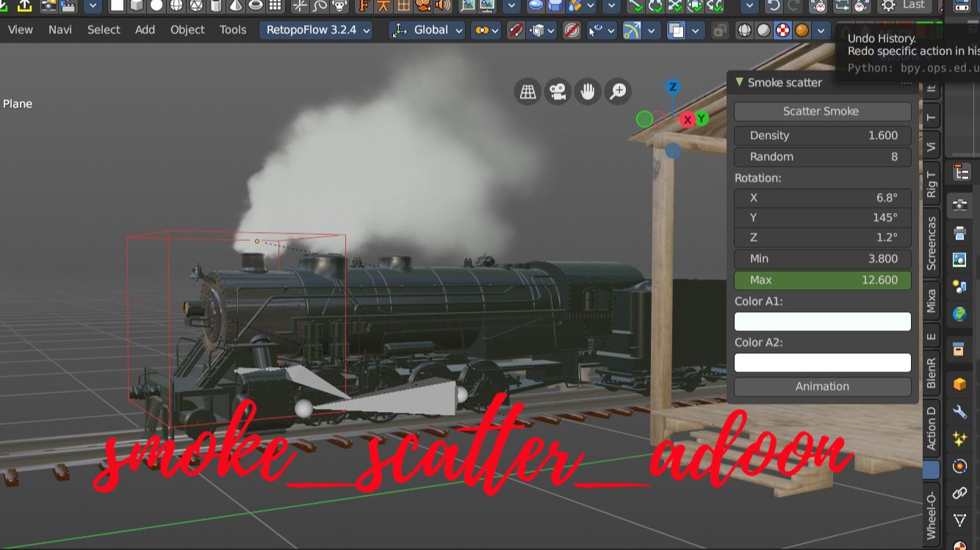Click the Animation button
Screen dimensions: 980x550
(x=823, y=387)
